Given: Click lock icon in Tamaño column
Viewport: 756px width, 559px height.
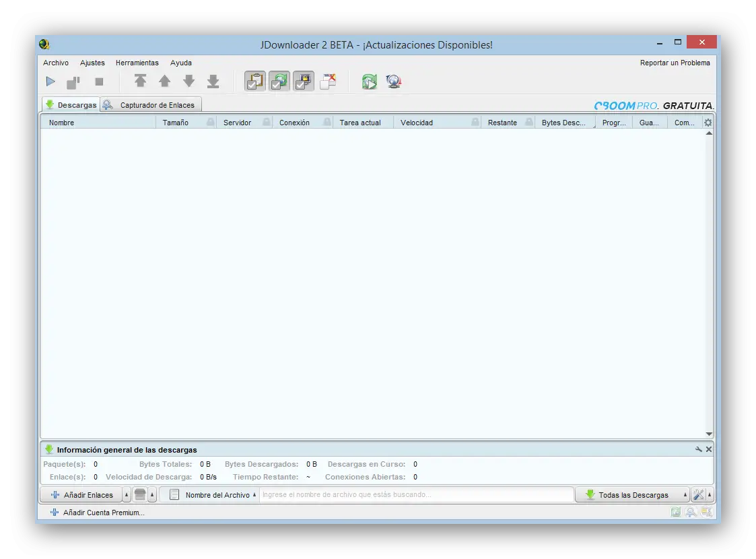Looking at the screenshot, I should (x=211, y=122).
